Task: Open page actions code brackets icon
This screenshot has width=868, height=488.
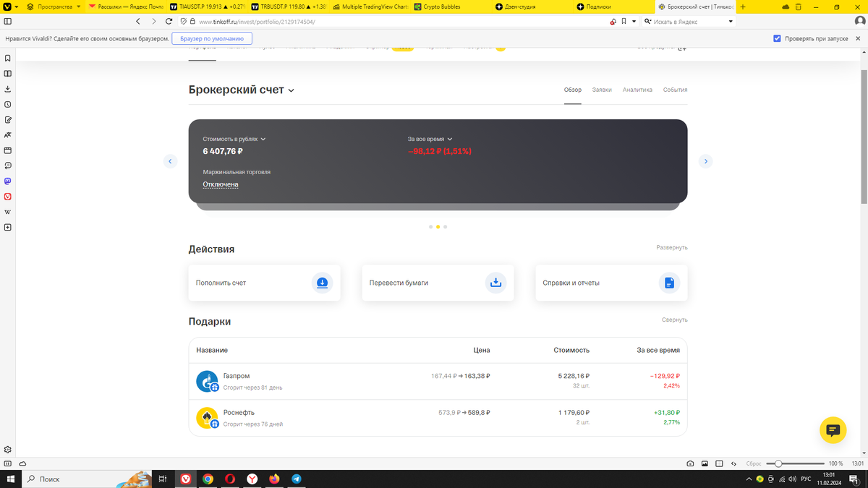Action: 734,463
